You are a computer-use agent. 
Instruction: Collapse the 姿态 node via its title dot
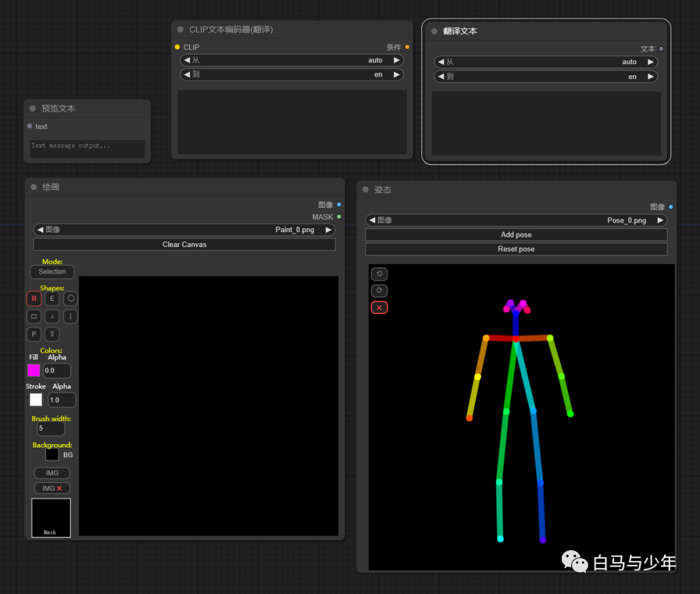coord(366,190)
